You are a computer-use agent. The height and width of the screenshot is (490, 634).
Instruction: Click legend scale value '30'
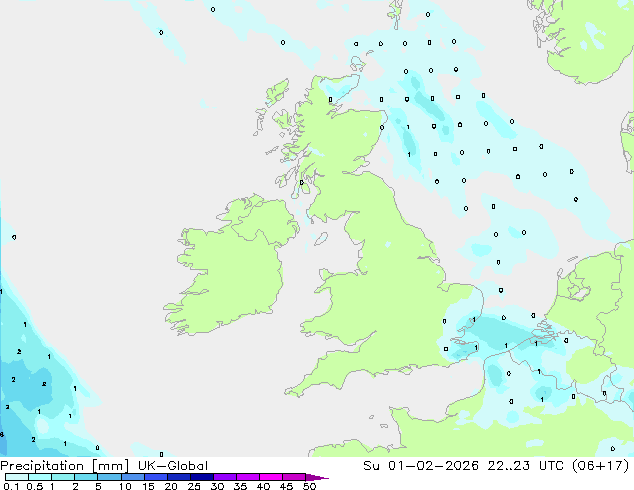coord(218,486)
